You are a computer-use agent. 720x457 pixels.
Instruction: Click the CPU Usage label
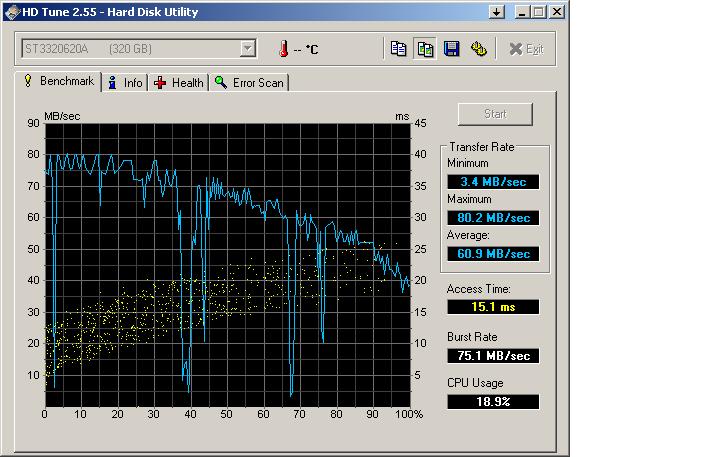pos(475,383)
